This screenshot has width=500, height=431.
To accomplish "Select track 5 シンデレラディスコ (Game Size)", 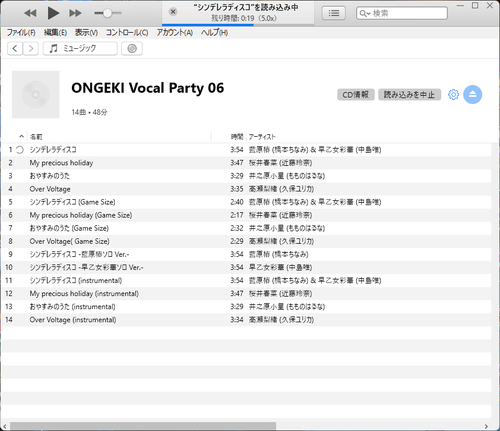I will tap(247, 202).
